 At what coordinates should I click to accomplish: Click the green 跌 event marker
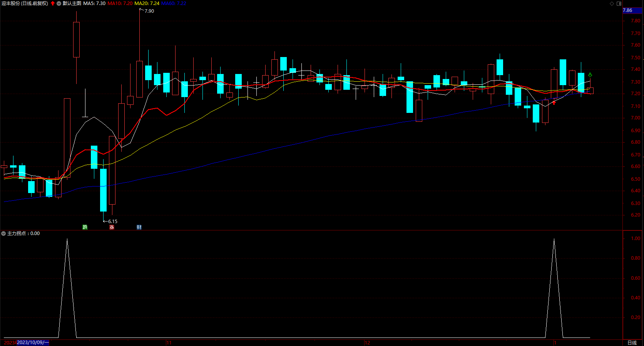click(85, 227)
